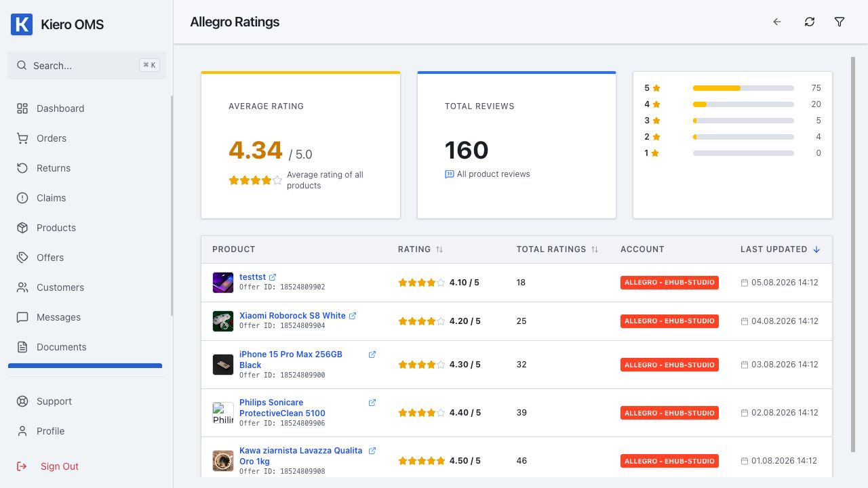Click the back arrow icon in header
Viewport: 868px width, 488px height.
[777, 22]
